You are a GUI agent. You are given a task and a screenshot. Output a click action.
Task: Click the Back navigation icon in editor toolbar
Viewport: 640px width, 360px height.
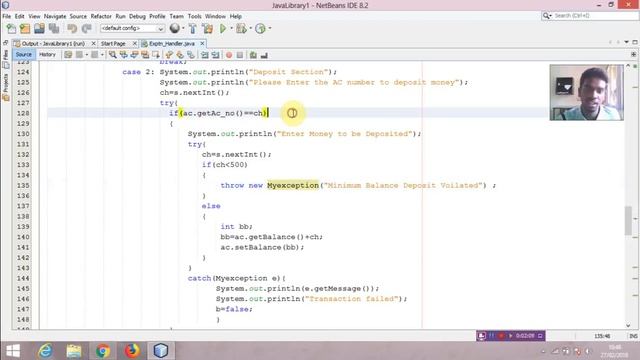pos(79,55)
